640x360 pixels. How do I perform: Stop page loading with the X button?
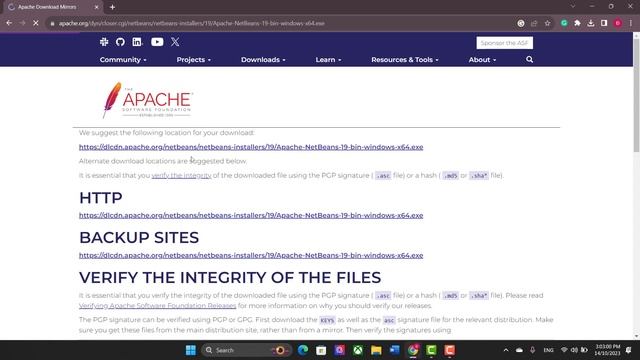pyautogui.click(x=36, y=23)
